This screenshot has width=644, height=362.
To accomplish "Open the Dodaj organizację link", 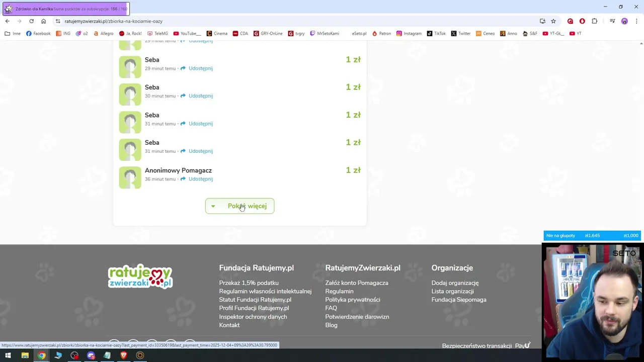I will [455, 283].
